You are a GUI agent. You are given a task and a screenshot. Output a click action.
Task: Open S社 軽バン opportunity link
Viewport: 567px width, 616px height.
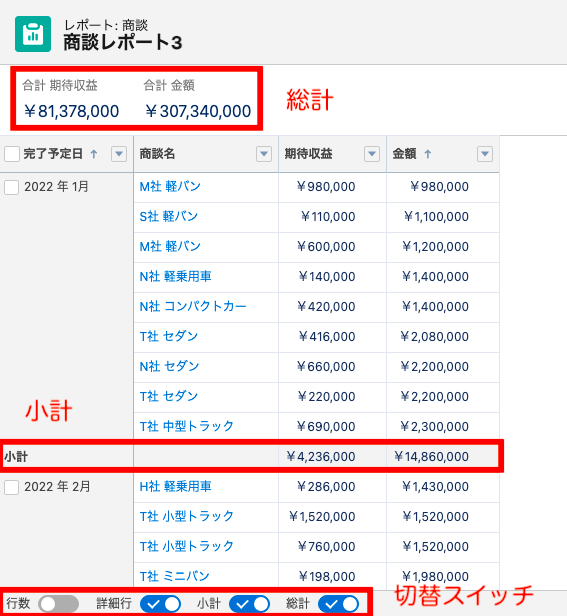point(169,216)
